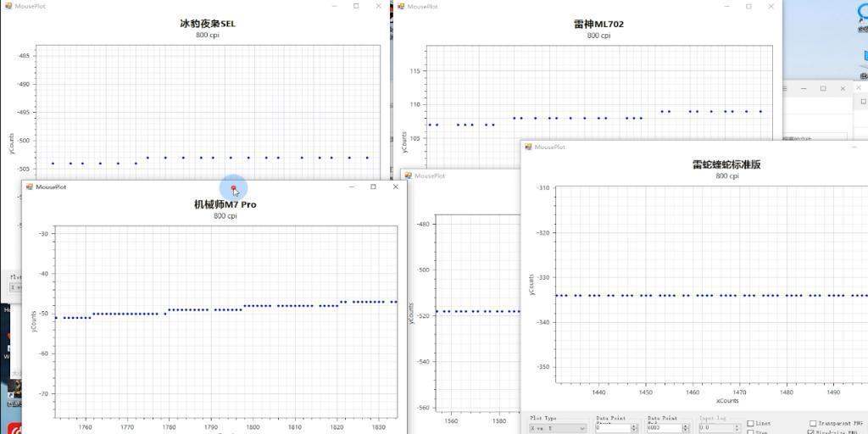This screenshot has height=434, width=868.
Task: Click the 雷蛇蝰蛇标准版 chart title
Action: 726,164
